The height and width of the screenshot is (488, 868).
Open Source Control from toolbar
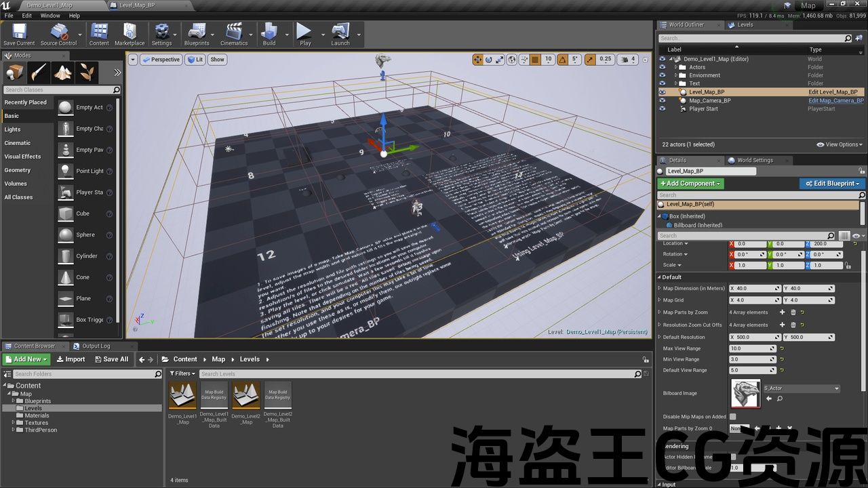[58, 35]
